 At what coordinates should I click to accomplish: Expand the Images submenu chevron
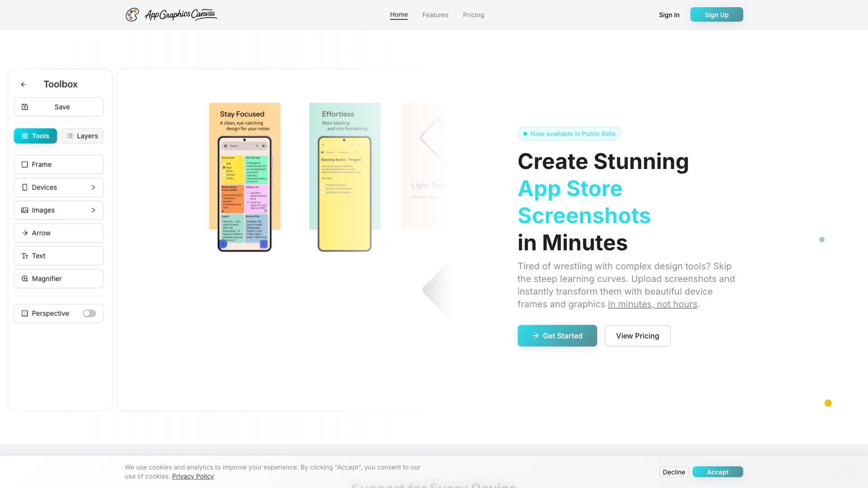(93, 210)
